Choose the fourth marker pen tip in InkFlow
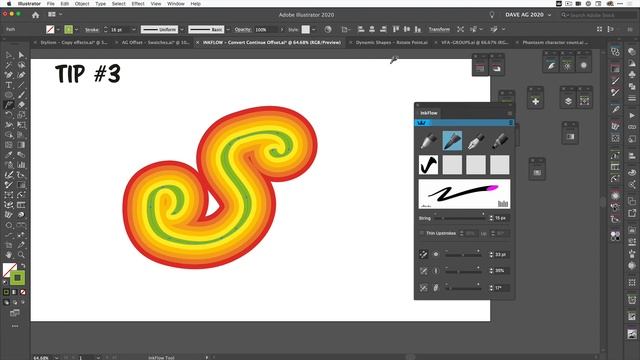640x360 pixels. (x=500, y=141)
